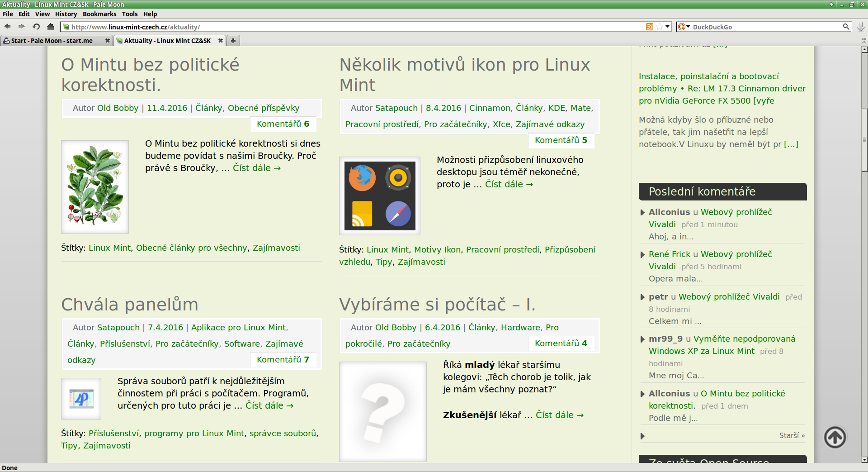Close the Start - Pale Moon tab
This screenshot has width=868, height=472.
(107, 41)
